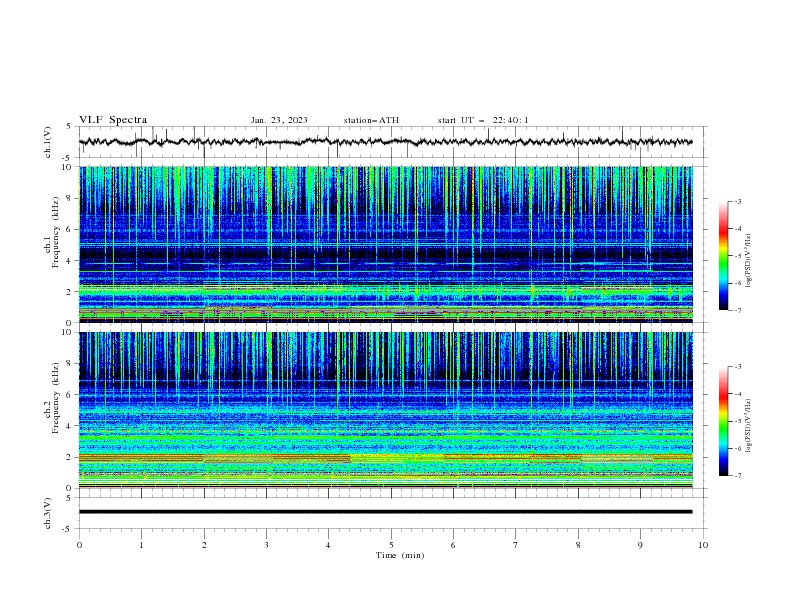Click the '-3' tick on ch.1 color bar

click(737, 201)
